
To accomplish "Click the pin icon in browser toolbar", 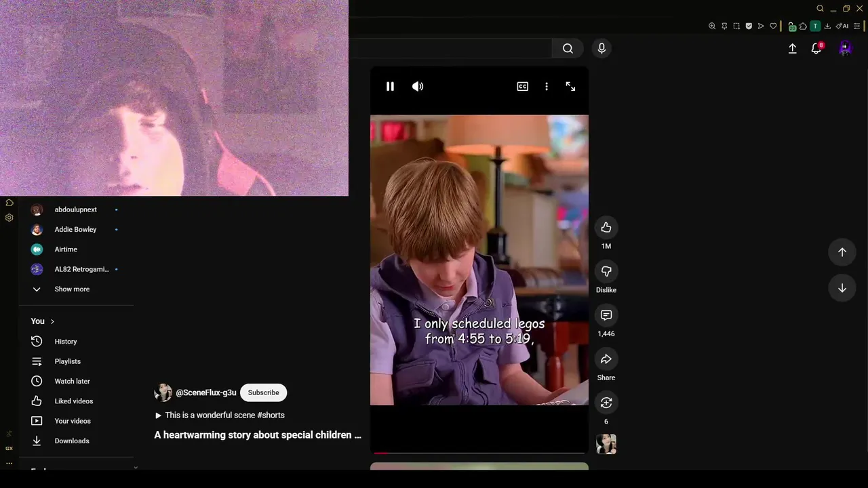I will tap(724, 26).
